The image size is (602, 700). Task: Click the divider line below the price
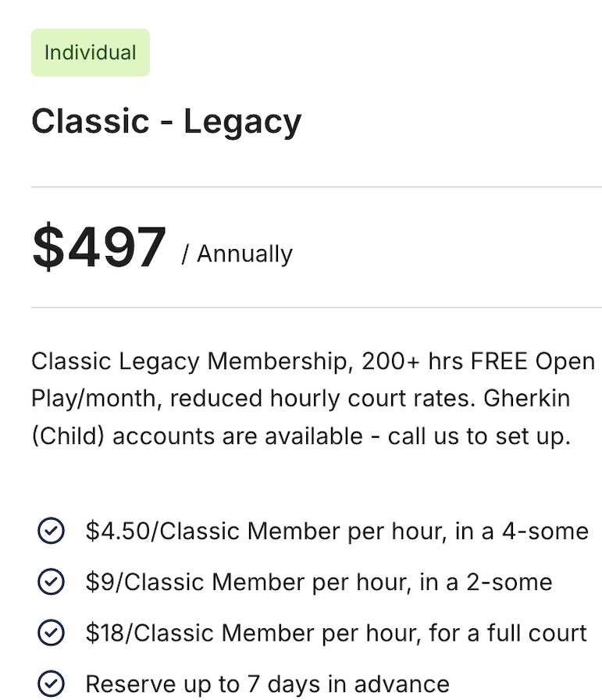[x=315, y=307]
